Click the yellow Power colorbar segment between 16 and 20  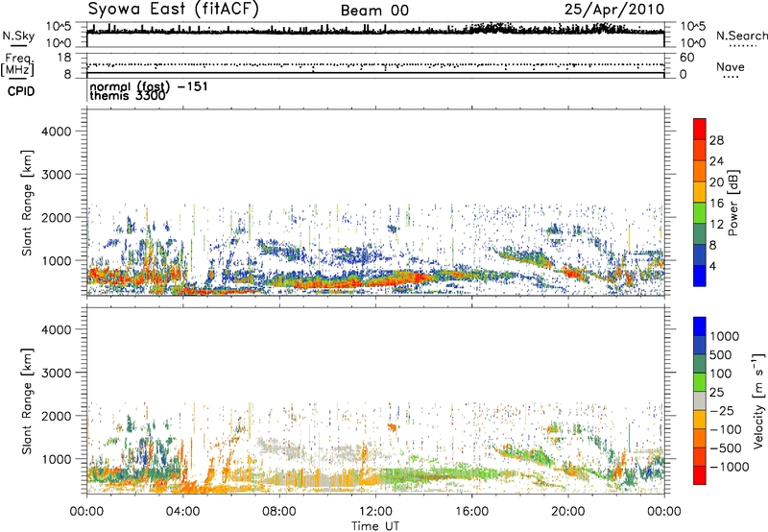(x=700, y=192)
